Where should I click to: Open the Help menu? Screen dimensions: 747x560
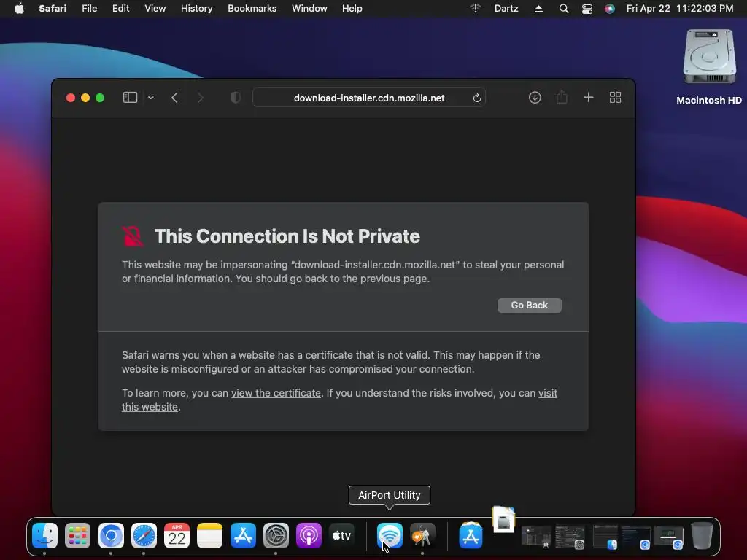[x=352, y=9]
